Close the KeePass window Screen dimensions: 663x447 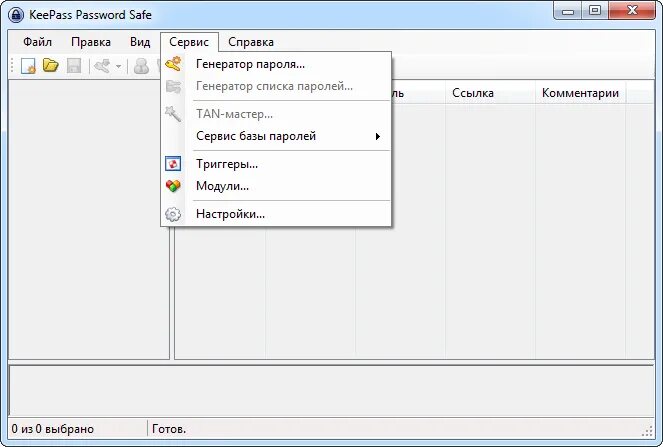coord(632,11)
